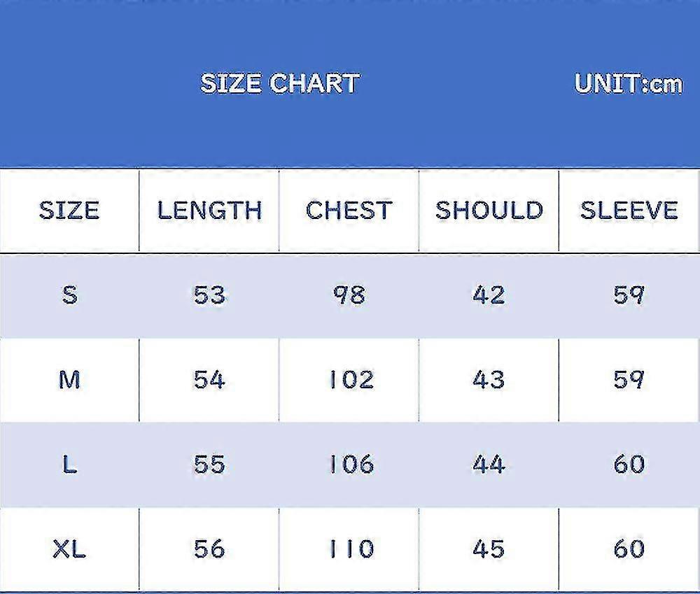The width and height of the screenshot is (700, 594).
Task: Click the S size row label
Action: [69, 295]
